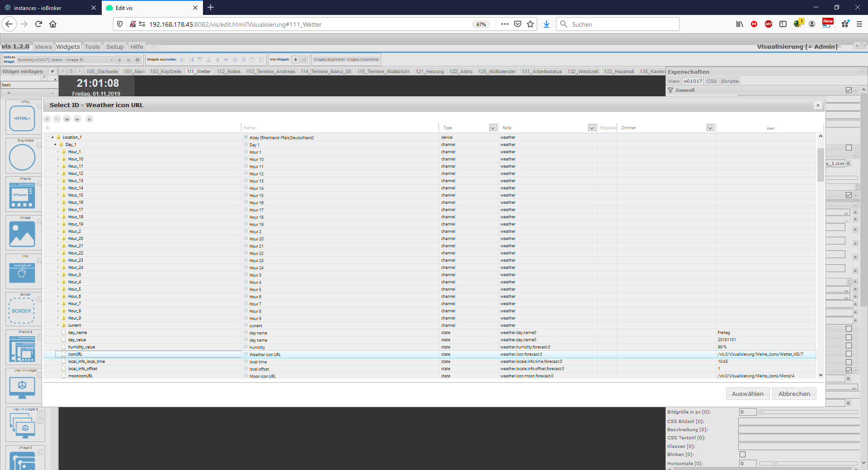The height and width of the screenshot is (470, 868).
Task: Delete the active widget with the trash icon
Action: pyautogui.click(x=119, y=60)
